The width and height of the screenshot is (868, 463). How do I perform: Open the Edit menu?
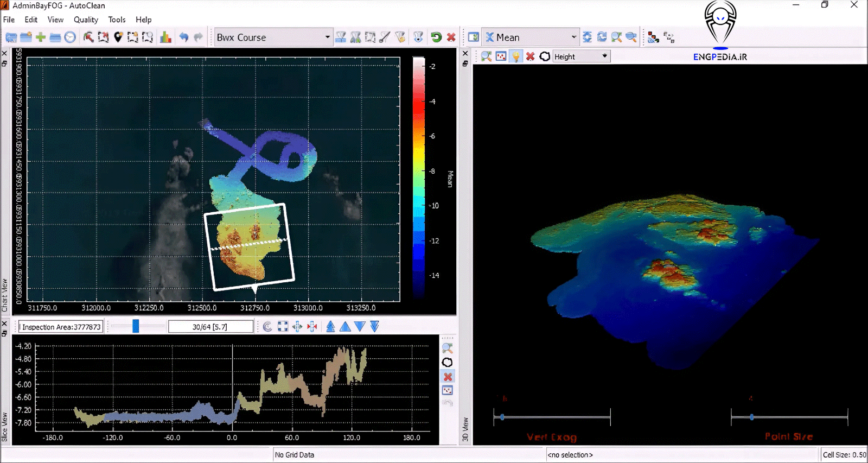click(31, 20)
